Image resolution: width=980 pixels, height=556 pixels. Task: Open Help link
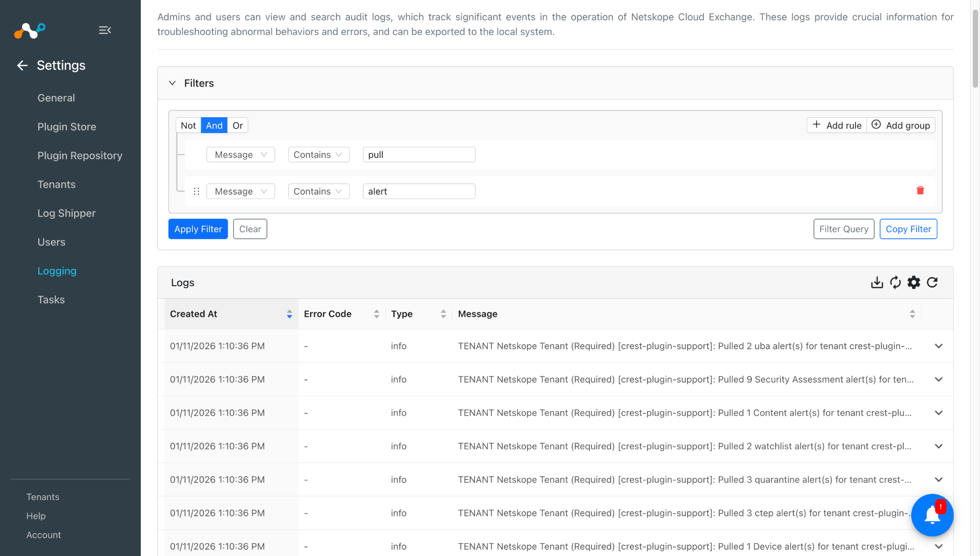point(36,516)
